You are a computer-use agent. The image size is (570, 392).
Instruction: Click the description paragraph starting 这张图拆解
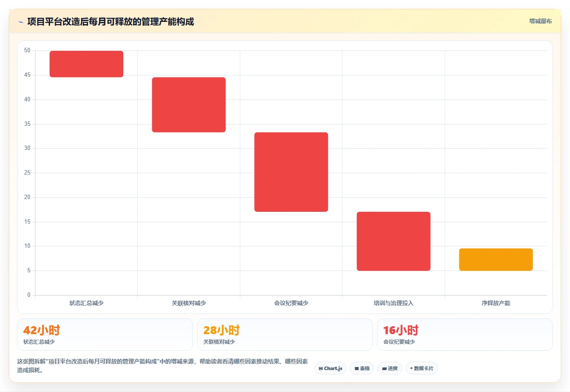[163, 366]
